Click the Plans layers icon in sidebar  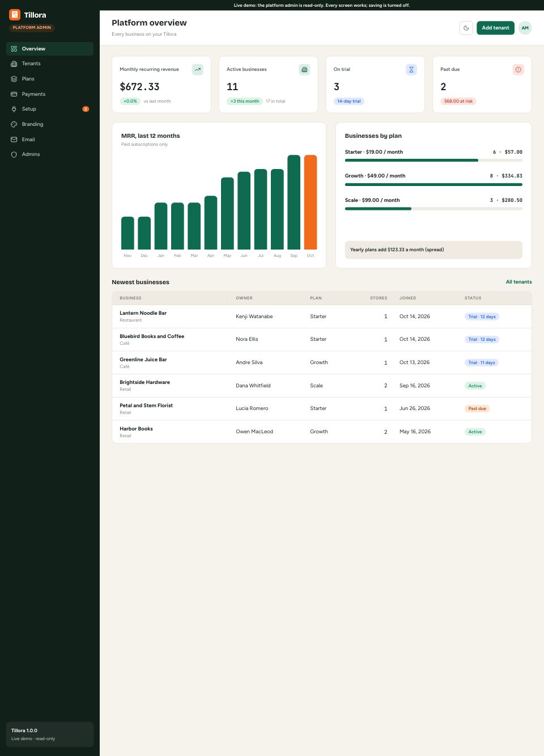tap(14, 79)
